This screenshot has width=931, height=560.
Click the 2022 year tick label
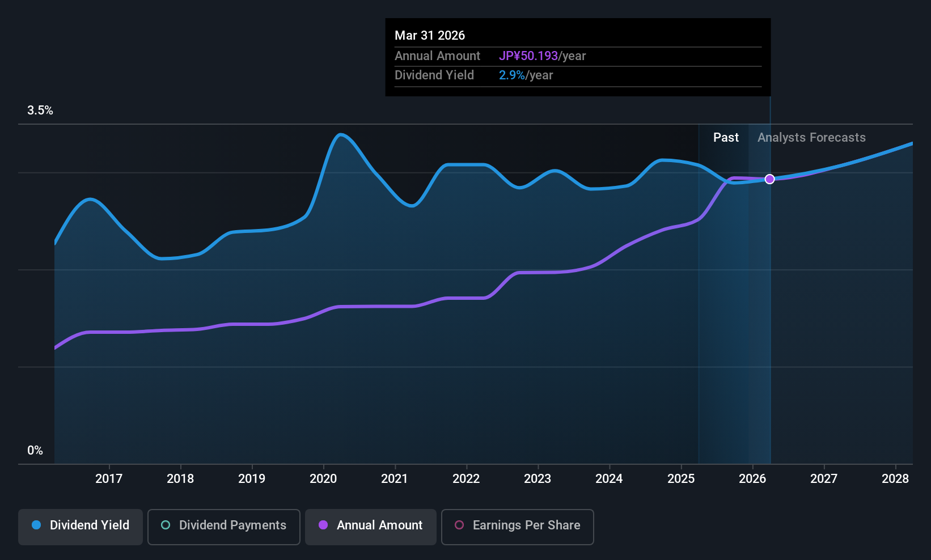(x=466, y=479)
